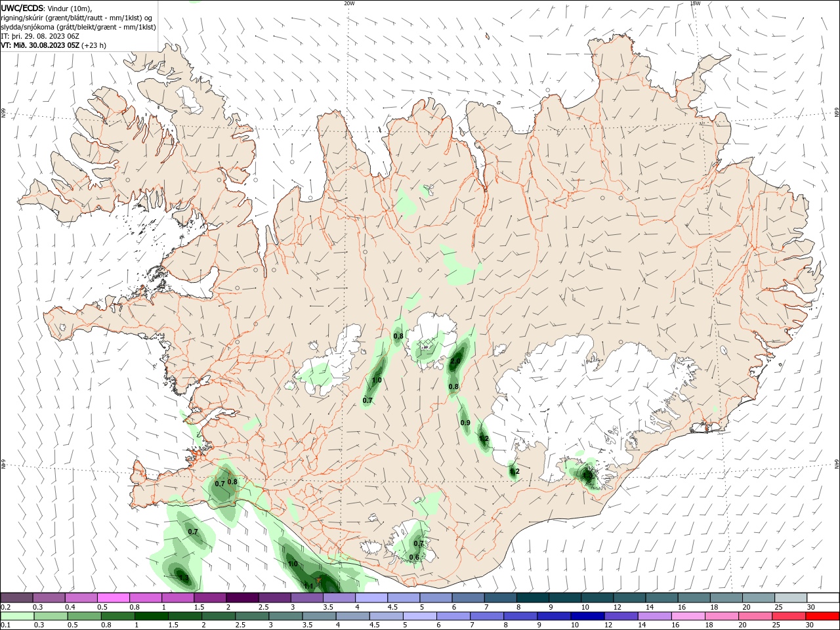
Task: Pick the pink rain swatch starting at 16
Action: tap(688, 616)
